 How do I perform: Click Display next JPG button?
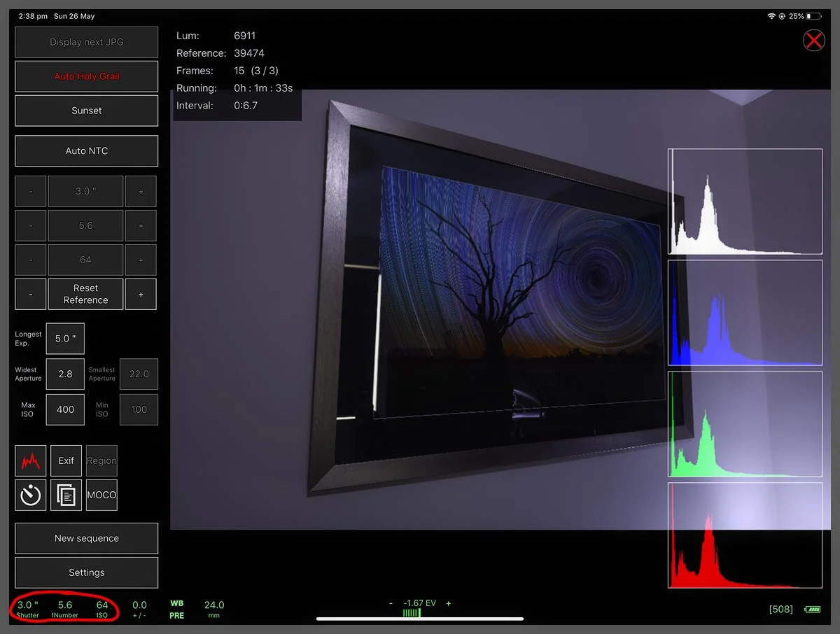coord(87,42)
